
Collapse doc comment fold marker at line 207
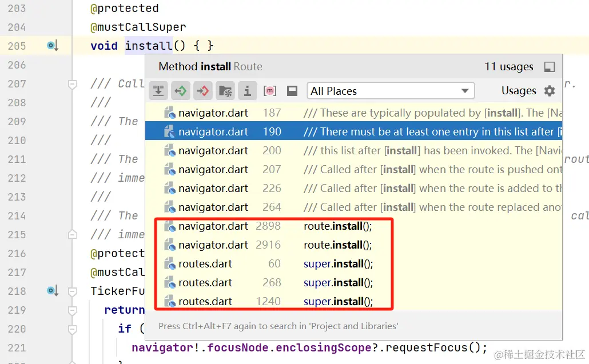pos(73,84)
